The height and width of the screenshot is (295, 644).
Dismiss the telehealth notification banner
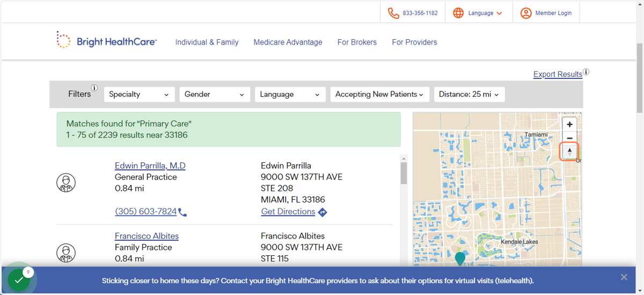(624, 277)
